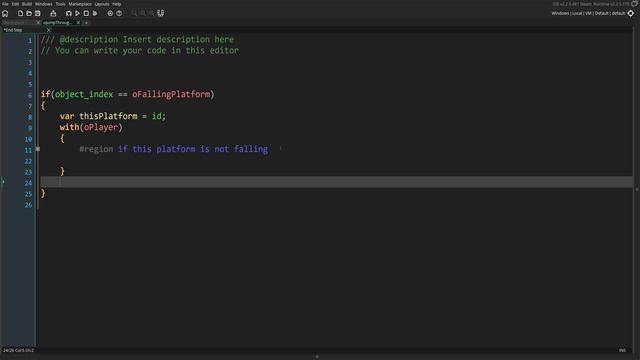Click the 'id' keyword on line 8
640x360 pixels.
(156, 116)
